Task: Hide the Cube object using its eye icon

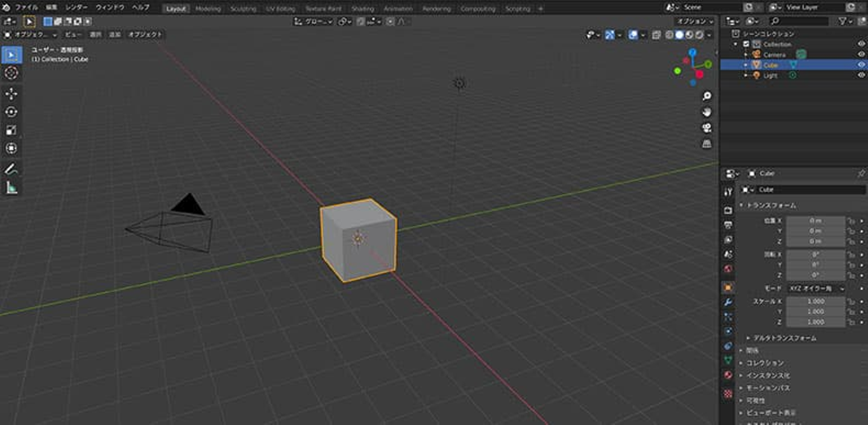Action: (x=861, y=65)
